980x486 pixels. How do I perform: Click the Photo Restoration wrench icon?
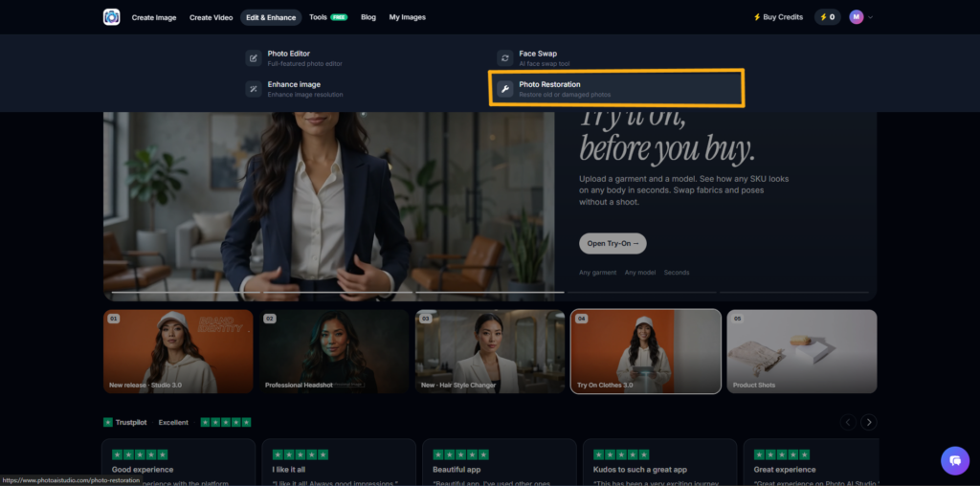tap(505, 89)
